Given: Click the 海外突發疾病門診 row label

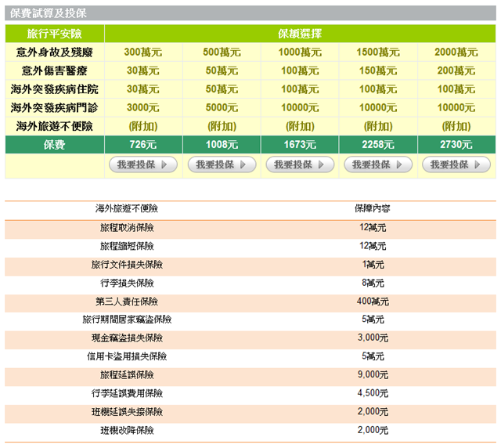Looking at the screenshot, I should (x=55, y=108).
